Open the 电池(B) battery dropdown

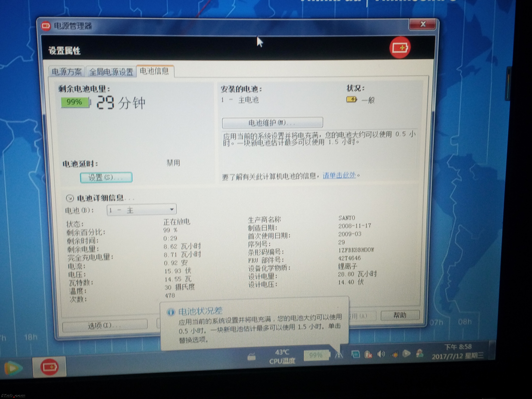pos(142,210)
